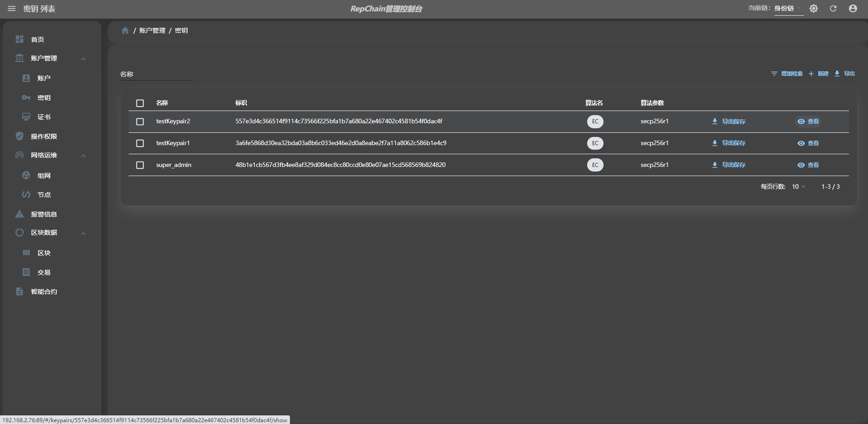The height and width of the screenshot is (424, 868).
Task: Click the 交易 list icon
Action: coord(26,272)
